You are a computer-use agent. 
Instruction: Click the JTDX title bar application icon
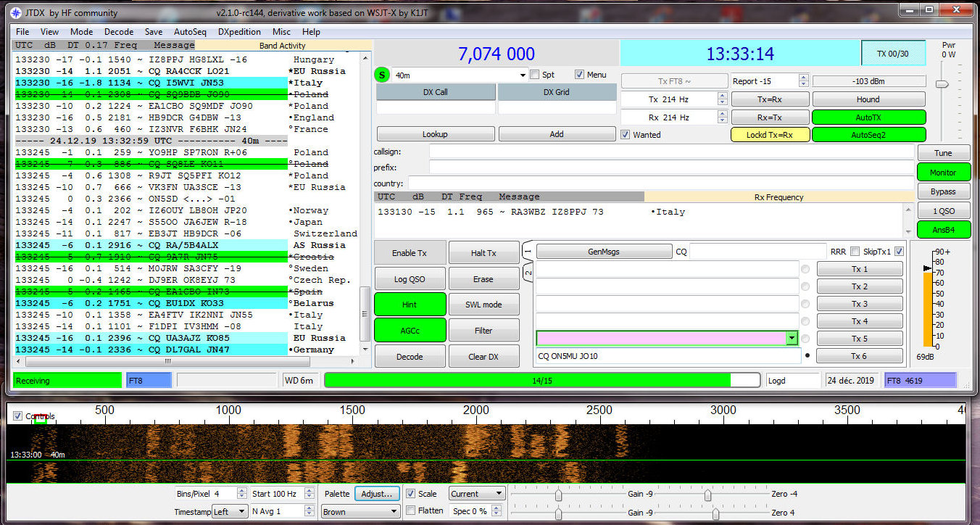17,12
